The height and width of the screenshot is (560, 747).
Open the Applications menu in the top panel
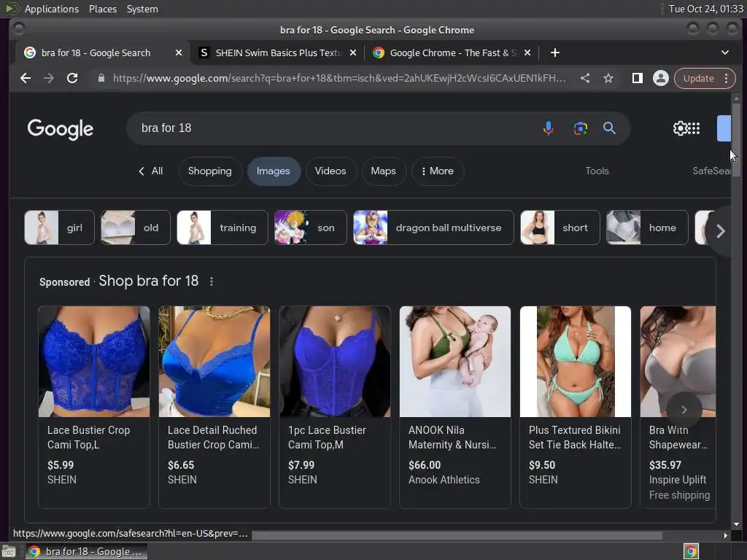(x=52, y=9)
